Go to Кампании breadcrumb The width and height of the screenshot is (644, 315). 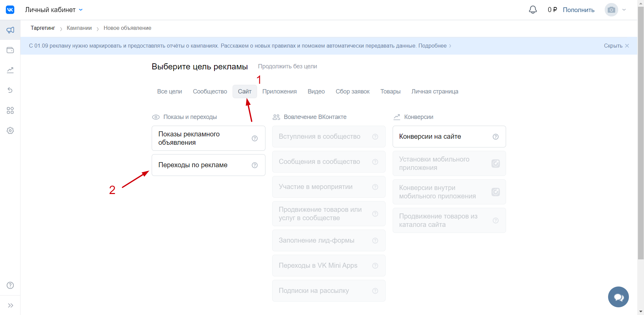click(79, 28)
